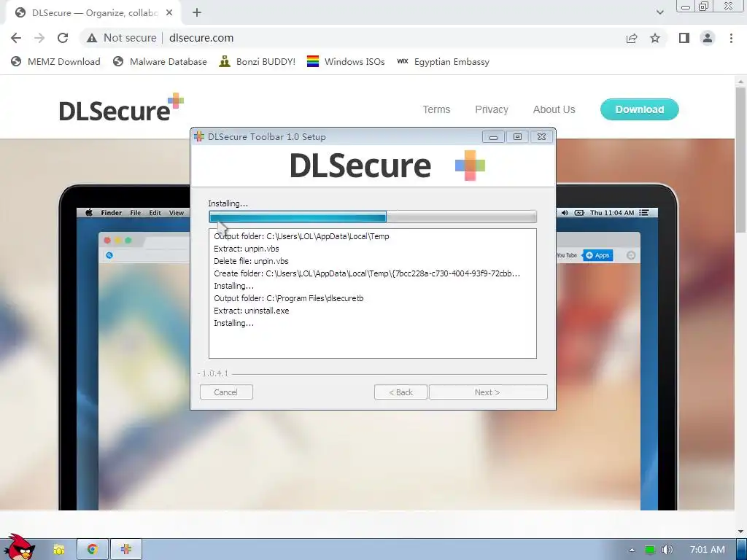This screenshot has height=560, width=747.
Task: Switch to Chrome in the taskbar
Action: [x=93, y=550]
